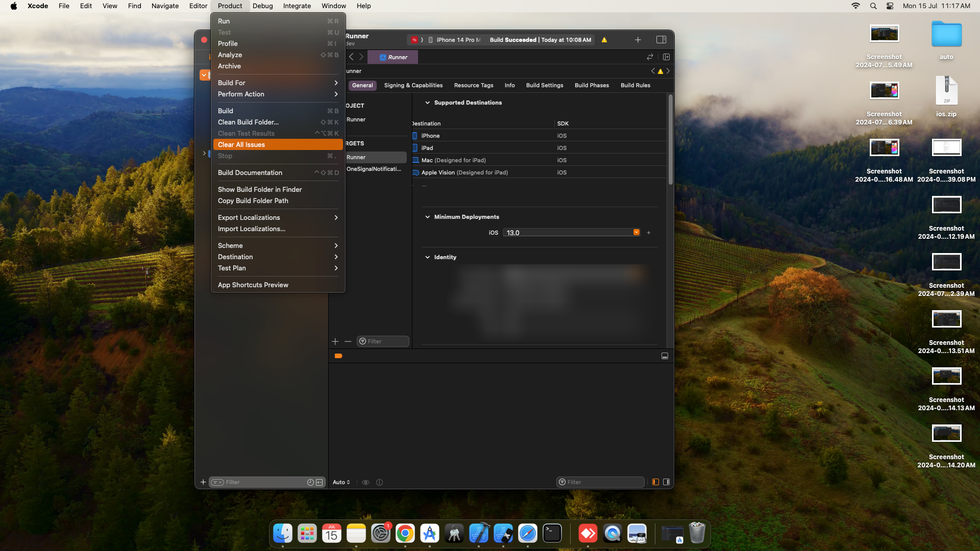Open the Scheme submenu

(x=278, y=245)
